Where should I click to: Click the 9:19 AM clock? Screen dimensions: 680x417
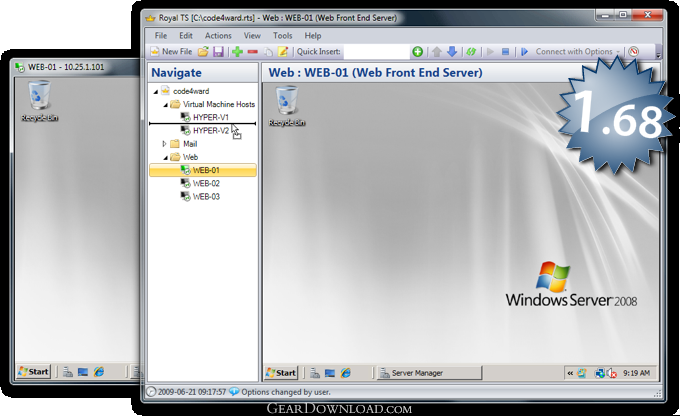tap(636, 373)
